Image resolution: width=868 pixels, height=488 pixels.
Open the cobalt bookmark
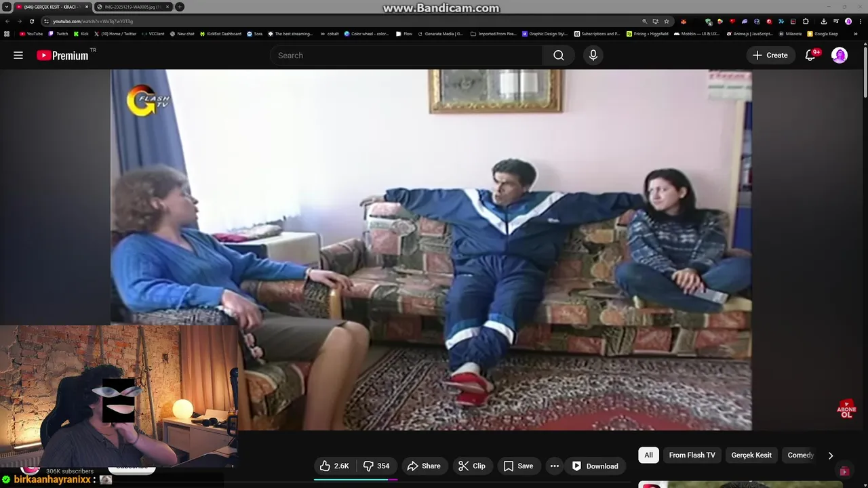(x=329, y=34)
